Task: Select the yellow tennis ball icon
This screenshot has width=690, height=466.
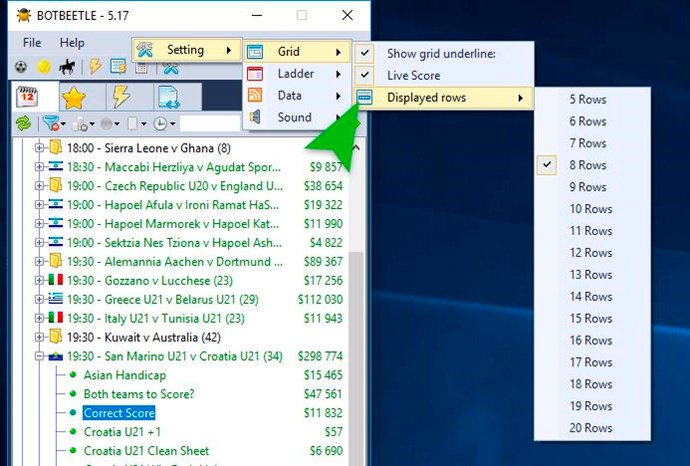Action: (44, 67)
